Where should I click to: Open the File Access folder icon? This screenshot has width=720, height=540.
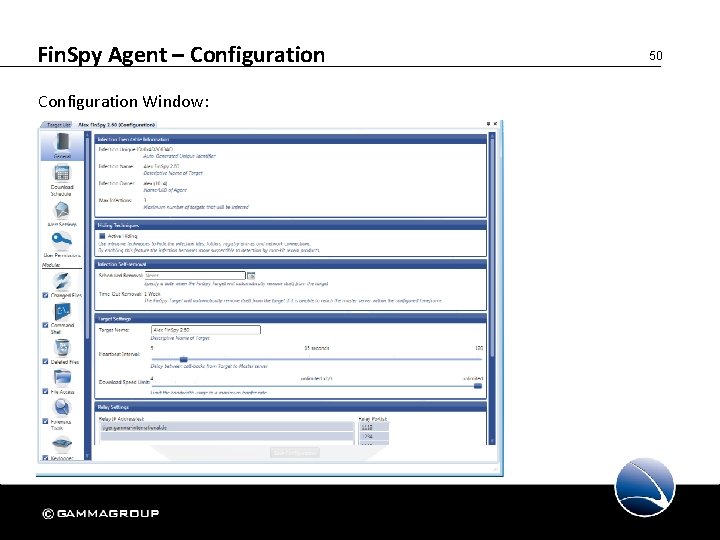coord(62,378)
